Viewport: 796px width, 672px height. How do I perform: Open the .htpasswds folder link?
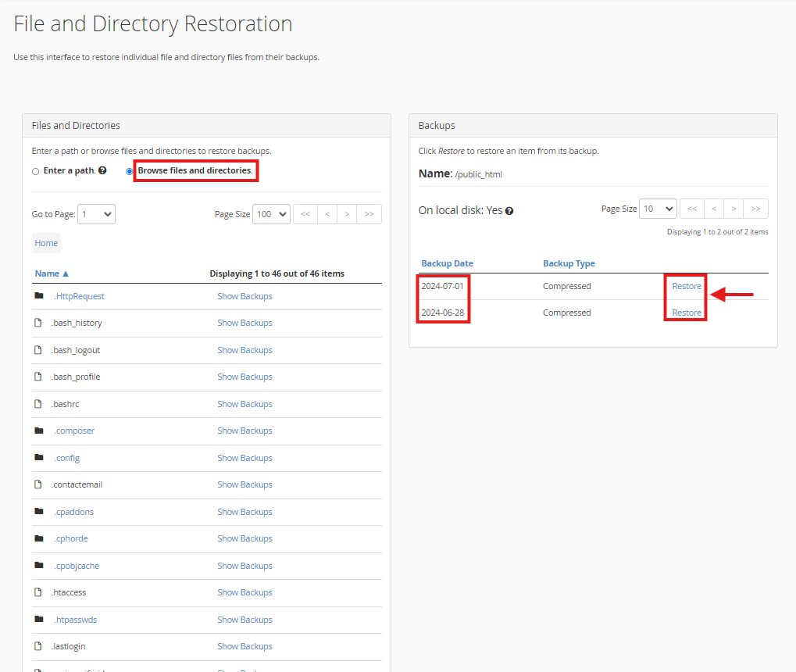tap(76, 619)
